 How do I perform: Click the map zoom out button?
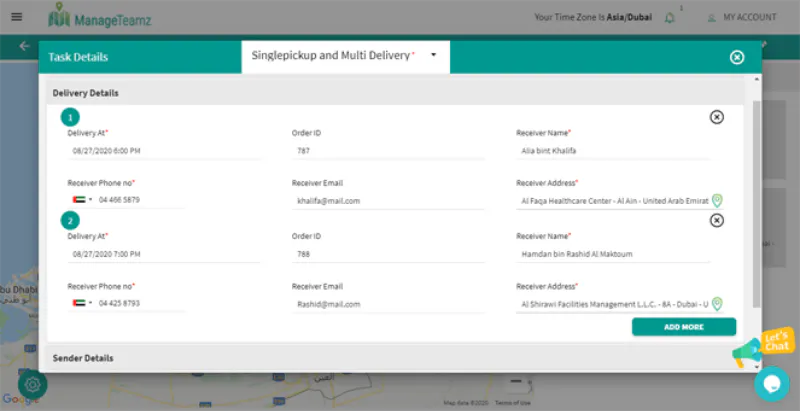(516, 381)
